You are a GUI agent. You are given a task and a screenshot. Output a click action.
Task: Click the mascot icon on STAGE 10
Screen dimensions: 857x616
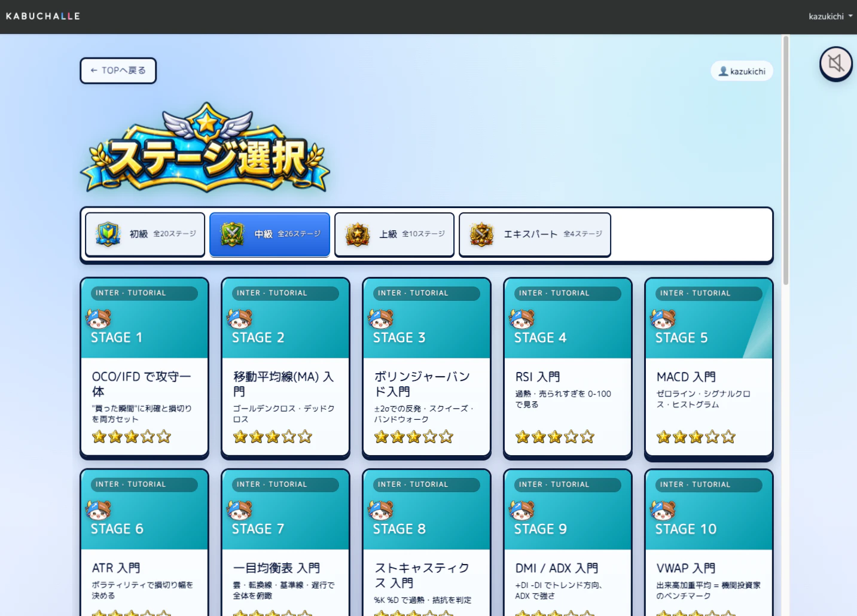[663, 511]
